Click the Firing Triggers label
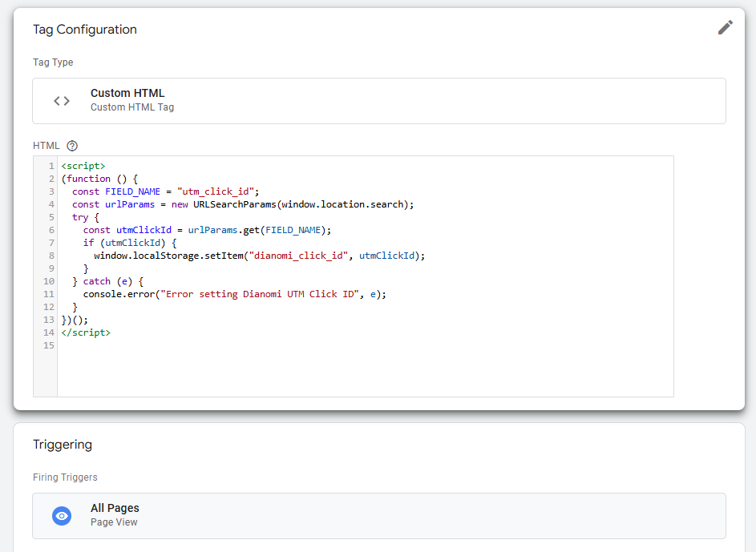 point(65,477)
